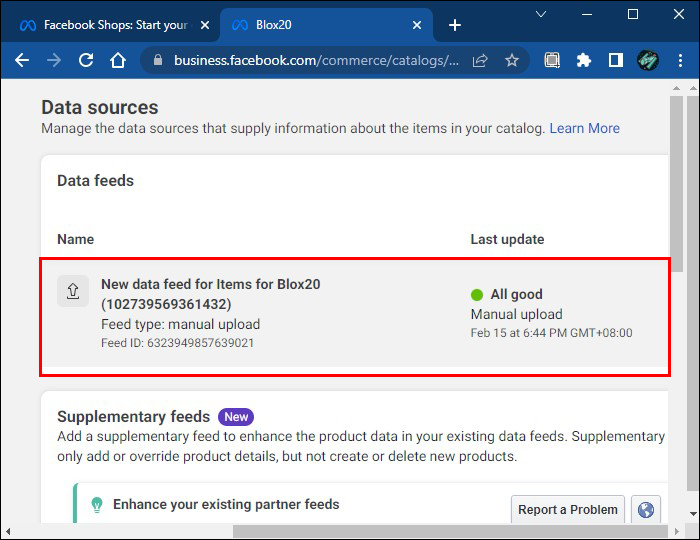
Task: Open a new tab with plus button
Action: pyautogui.click(x=455, y=25)
